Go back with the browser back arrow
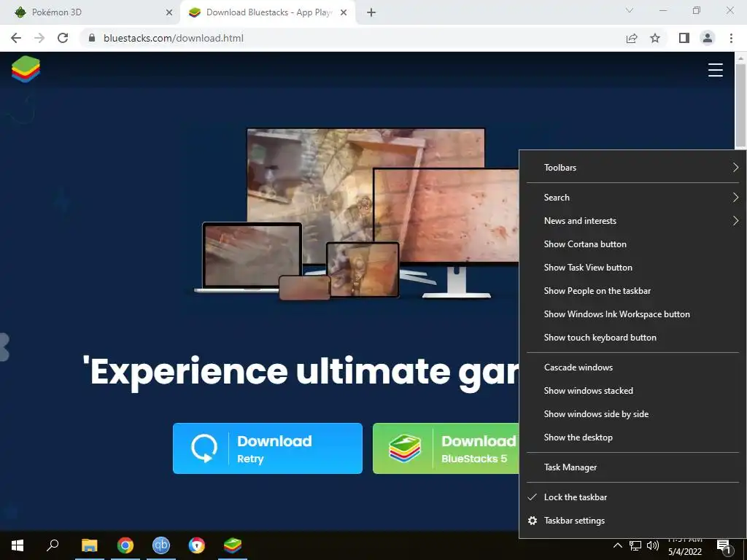747x560 pixels. click(x=16, y=38)
